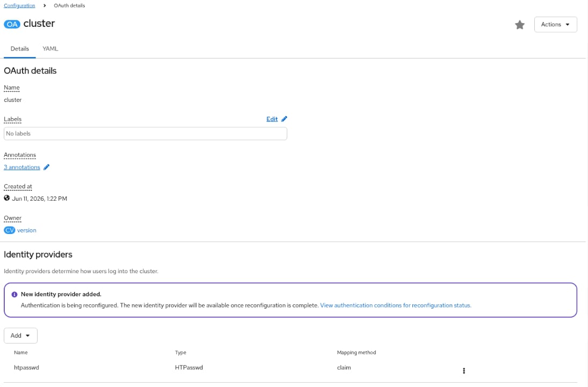Click the Created at field label
The width and height of the screenshot is (588, 387).
[18, 186]
